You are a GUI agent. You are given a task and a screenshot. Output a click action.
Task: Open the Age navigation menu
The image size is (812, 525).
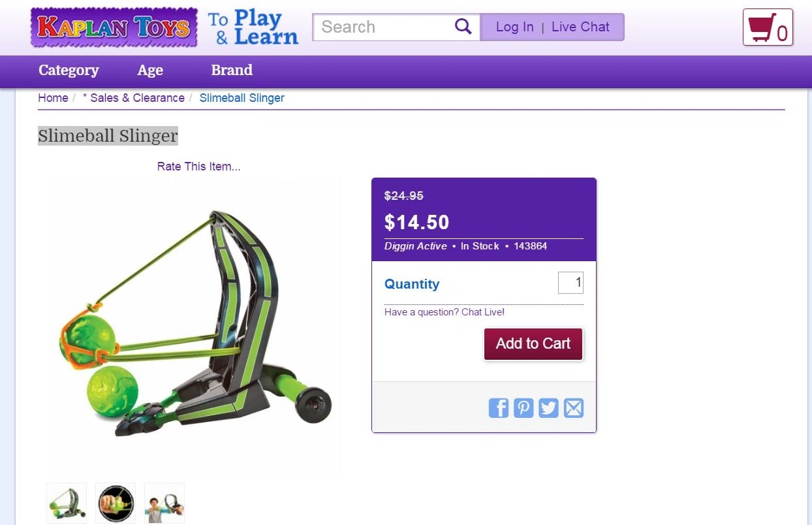pos(150,70)
